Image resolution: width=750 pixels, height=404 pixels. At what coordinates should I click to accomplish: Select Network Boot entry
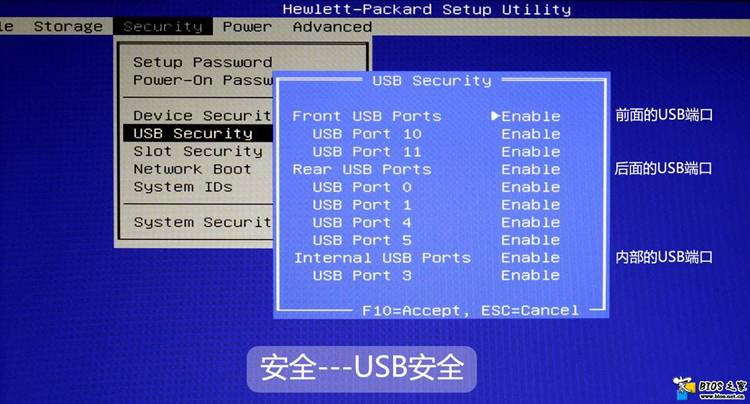click(192, 169)
